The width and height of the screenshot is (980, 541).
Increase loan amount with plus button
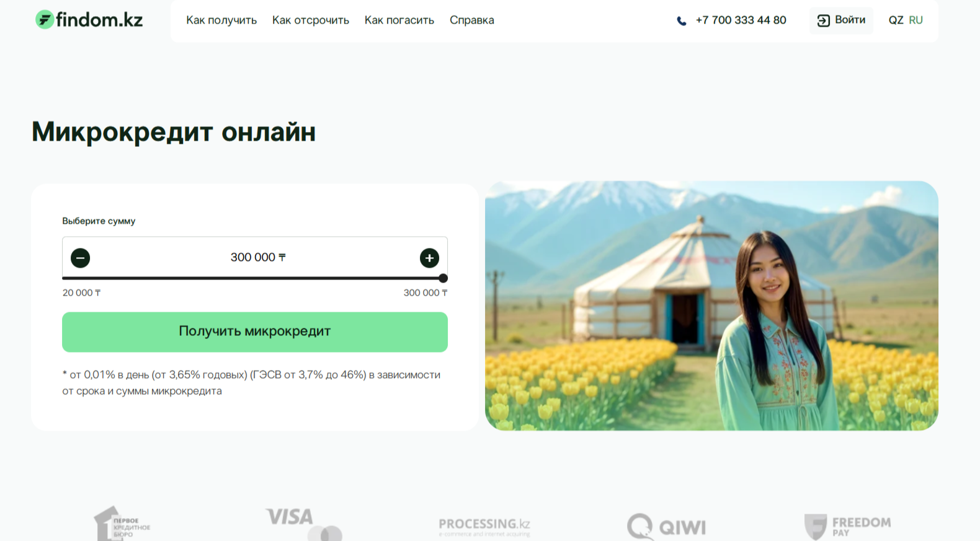click(x=429, y=258)
